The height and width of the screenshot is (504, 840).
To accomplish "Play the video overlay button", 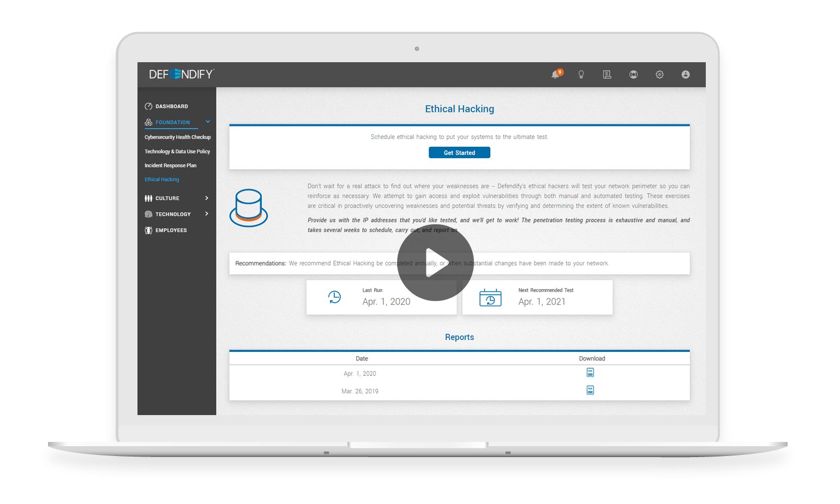I will [x=435, y=262].
